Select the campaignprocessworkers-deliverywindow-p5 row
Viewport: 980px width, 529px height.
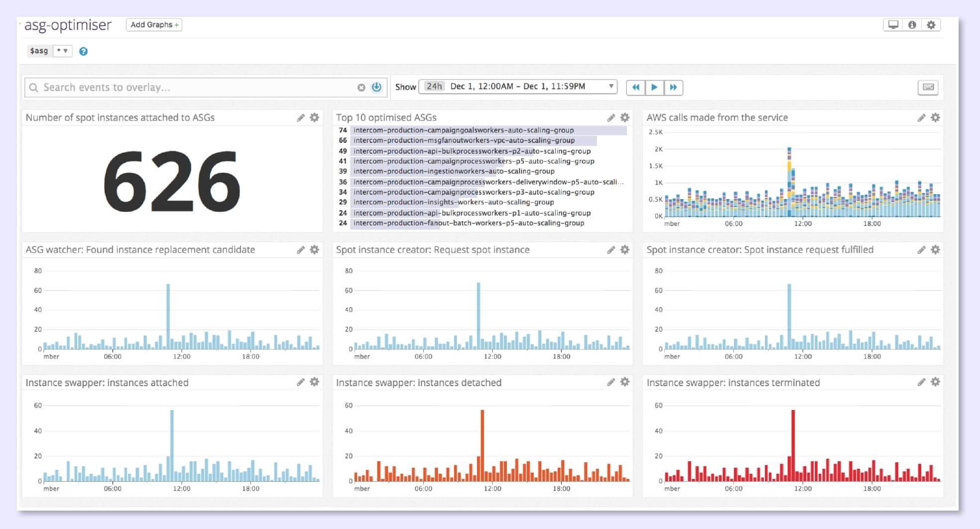[x=482, y=182]
